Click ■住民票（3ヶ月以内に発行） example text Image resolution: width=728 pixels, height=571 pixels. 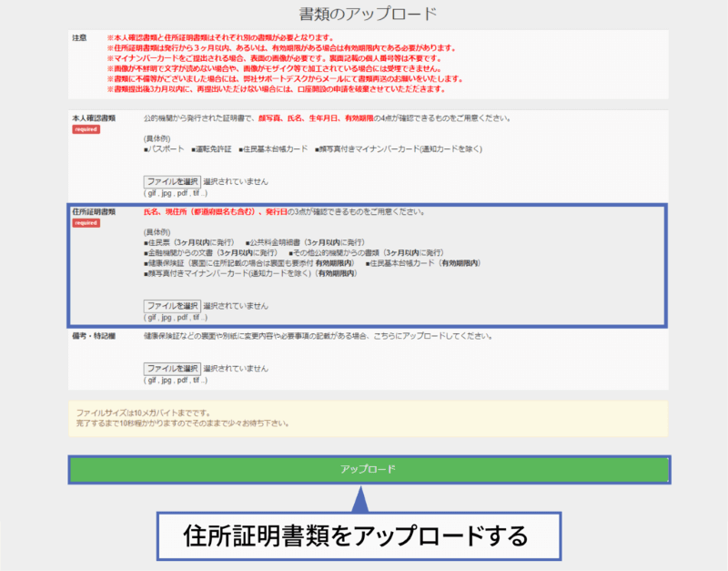point(189,242)
